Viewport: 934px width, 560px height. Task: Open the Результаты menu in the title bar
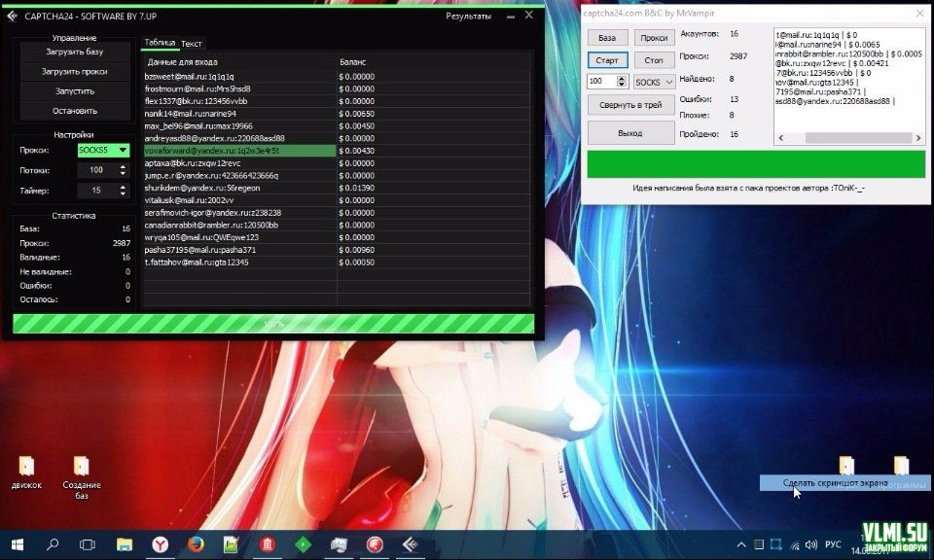(x=468, y=16)
